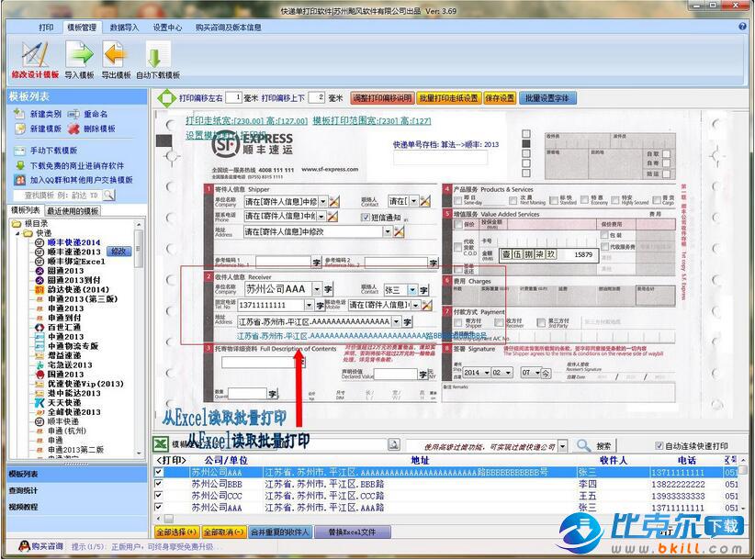
Task: Uncheck print box for 苏州公司BBB row
Action: coord(158,484)
